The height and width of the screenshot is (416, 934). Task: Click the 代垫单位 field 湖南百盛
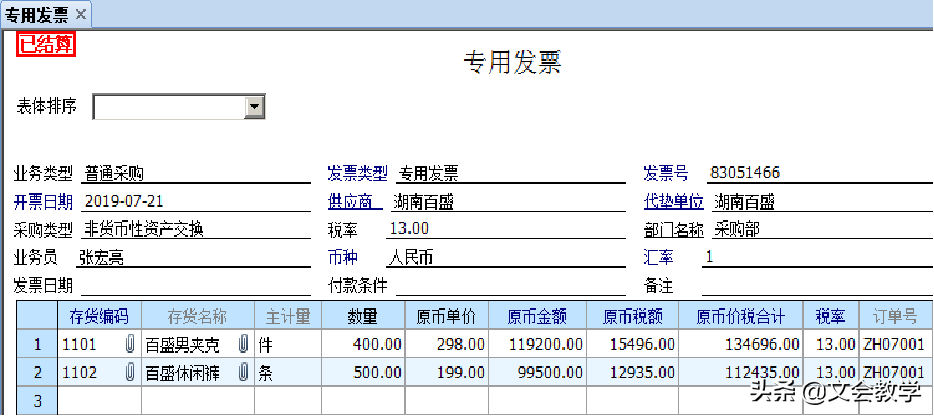tap(821, 201)
